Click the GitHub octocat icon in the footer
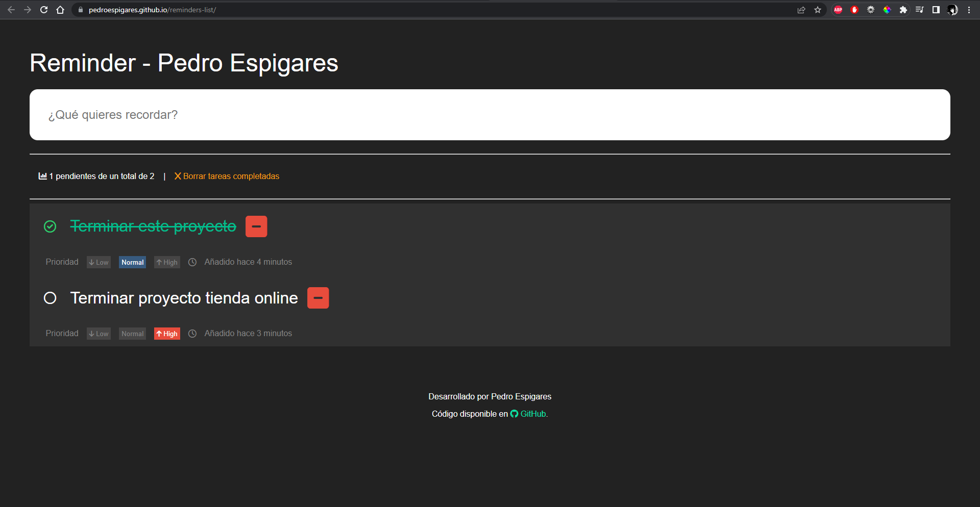Viewport: 980px width, 507px height. tap(513, 414)
